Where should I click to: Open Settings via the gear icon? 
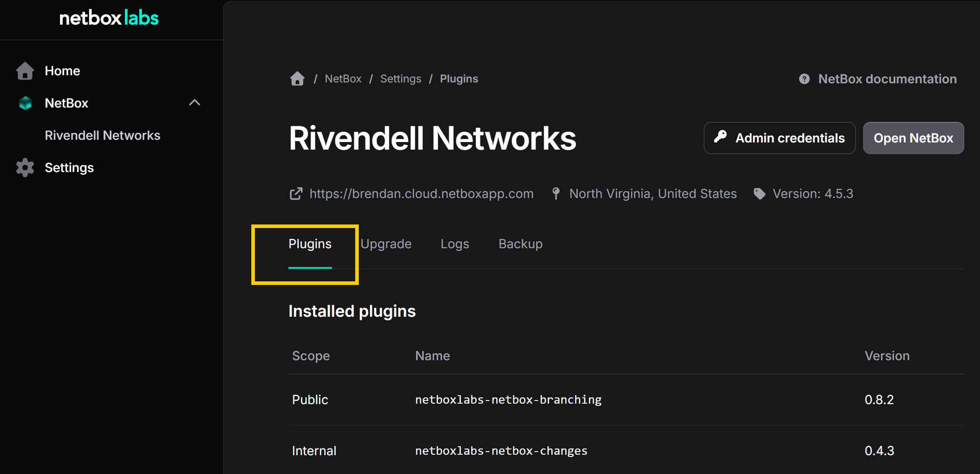24,168
